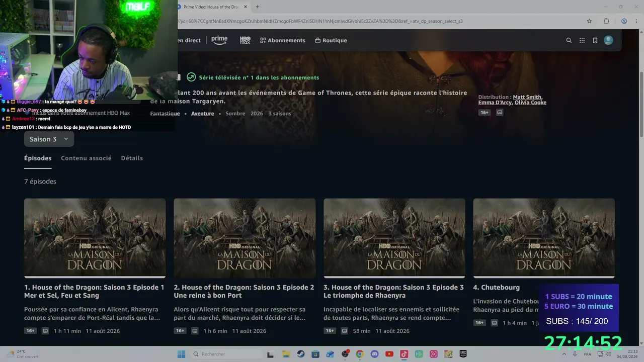Open File Explorer from the taskbar
The image size is (644, 362).
point(286,354)
